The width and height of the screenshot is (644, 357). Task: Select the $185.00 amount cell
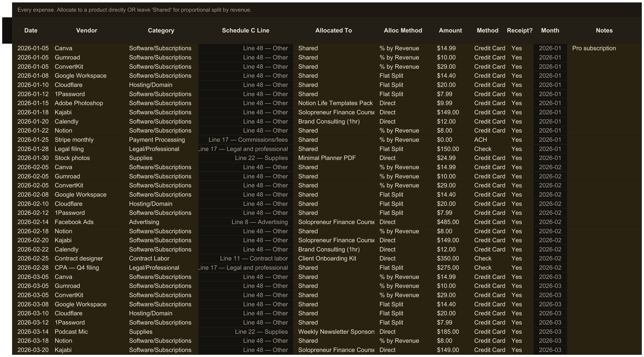(450, 332)
